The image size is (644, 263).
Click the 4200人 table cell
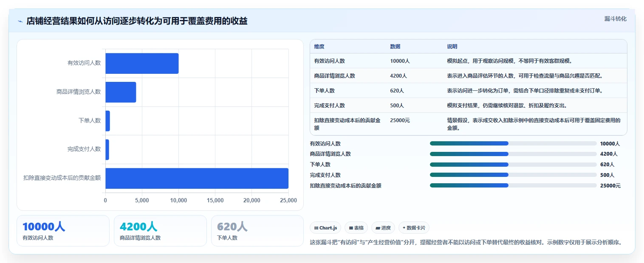coord(398,76)
